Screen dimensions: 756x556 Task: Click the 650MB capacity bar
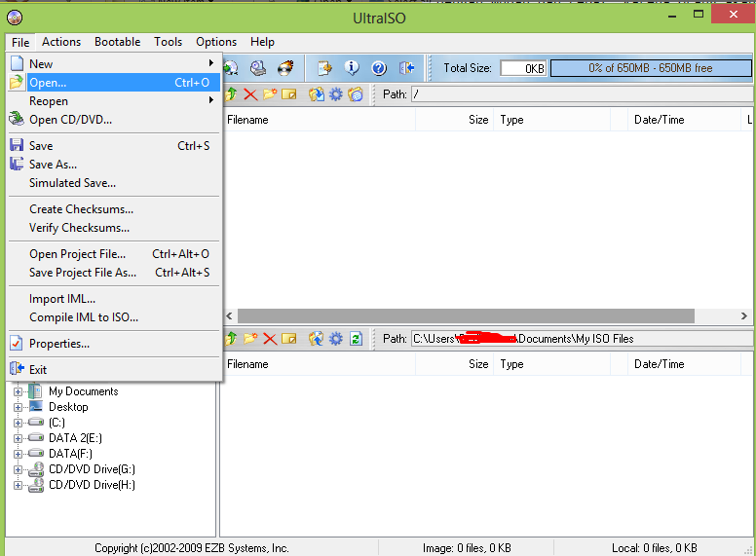pos(651,68)
